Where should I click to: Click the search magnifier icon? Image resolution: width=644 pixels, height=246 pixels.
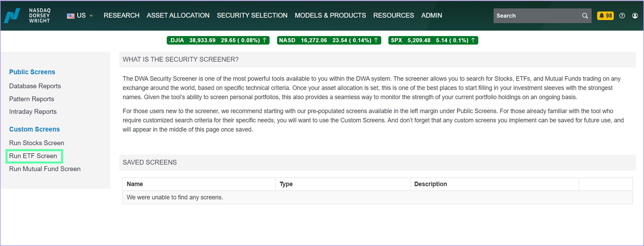[585, 16]
